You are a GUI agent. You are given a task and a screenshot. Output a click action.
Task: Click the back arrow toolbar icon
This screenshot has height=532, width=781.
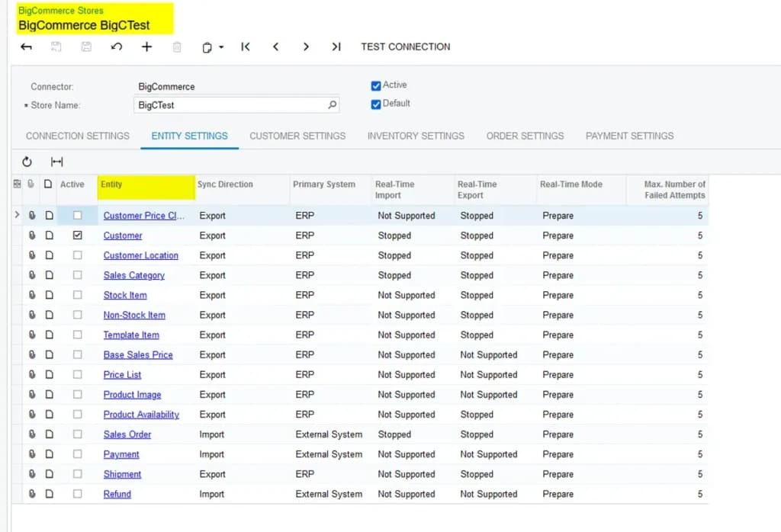[x=27, y=46]
